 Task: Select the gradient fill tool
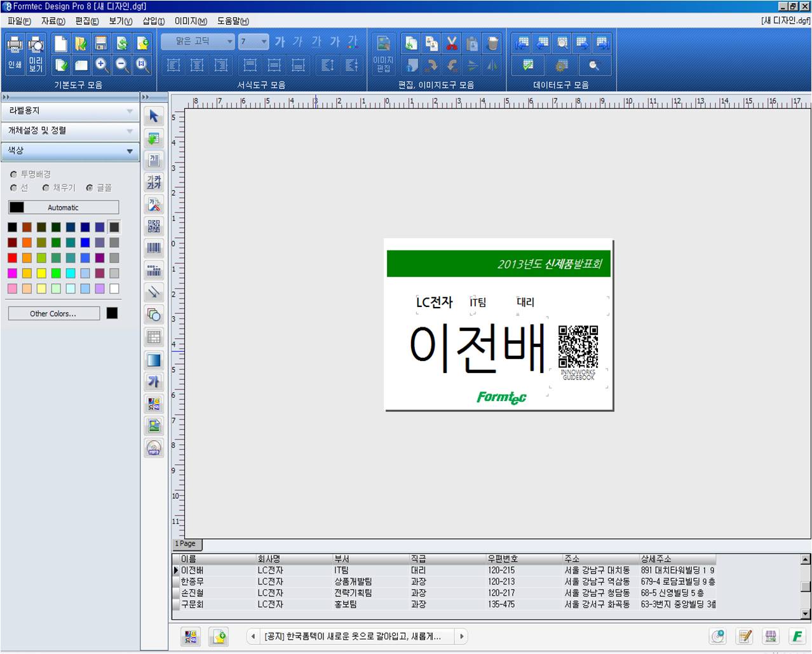point(154,360)
